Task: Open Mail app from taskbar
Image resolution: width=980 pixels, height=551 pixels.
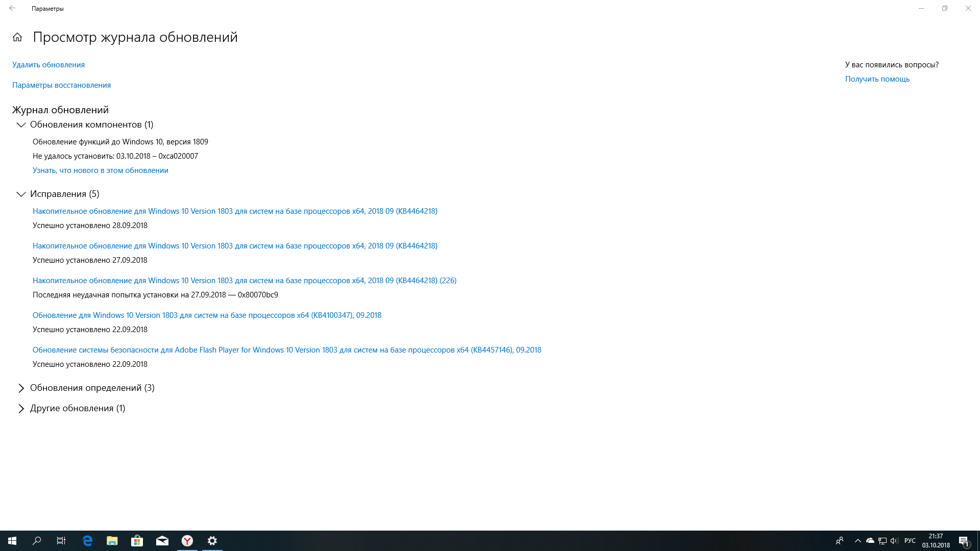Action: (x=162, y=541)
